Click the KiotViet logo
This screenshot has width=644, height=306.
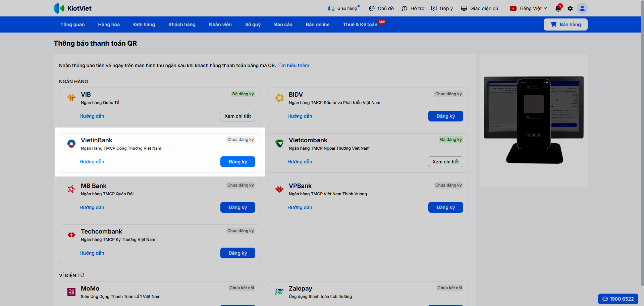[72, 8]
